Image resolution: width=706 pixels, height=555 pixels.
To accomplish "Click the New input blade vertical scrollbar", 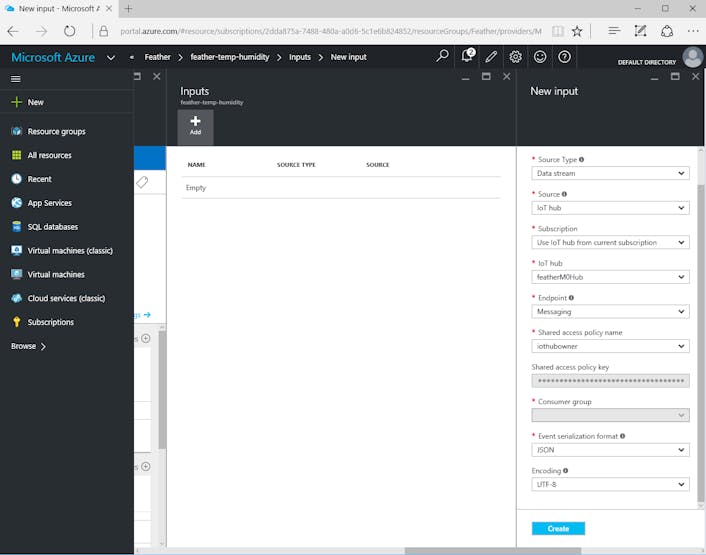I will (701, 343).
